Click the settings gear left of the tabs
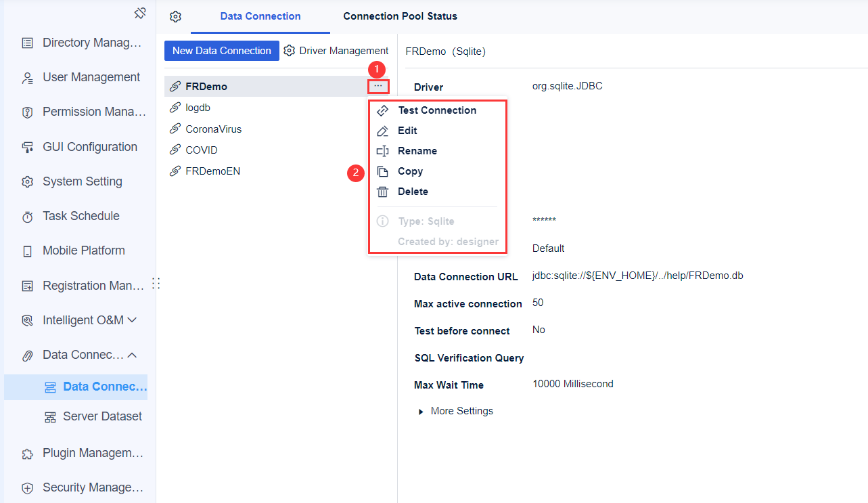 click(x=175, y=16)
